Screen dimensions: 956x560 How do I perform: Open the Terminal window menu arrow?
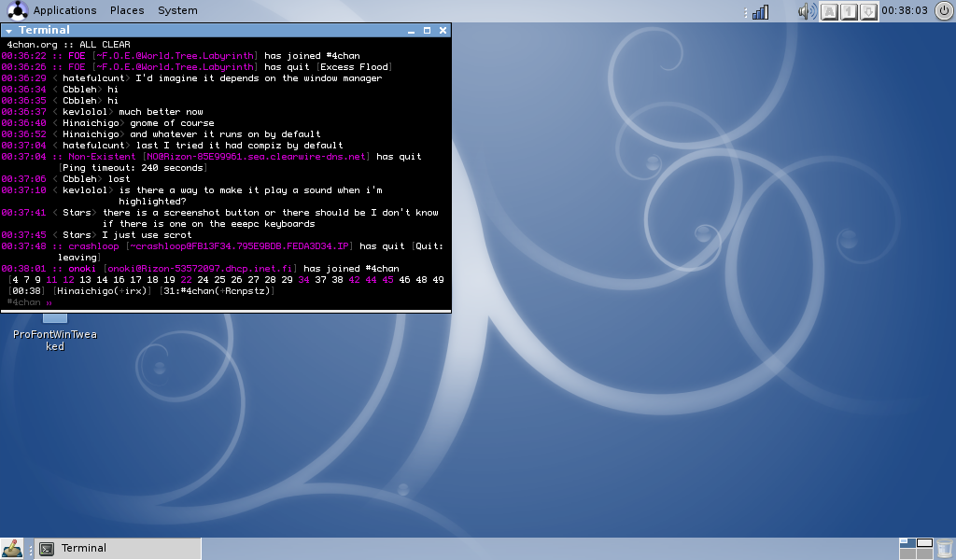click(x=9, y=31)
